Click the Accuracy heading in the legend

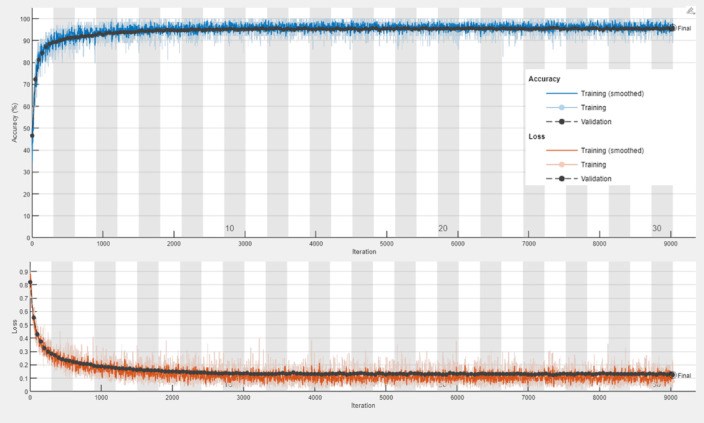click(545, 77)
